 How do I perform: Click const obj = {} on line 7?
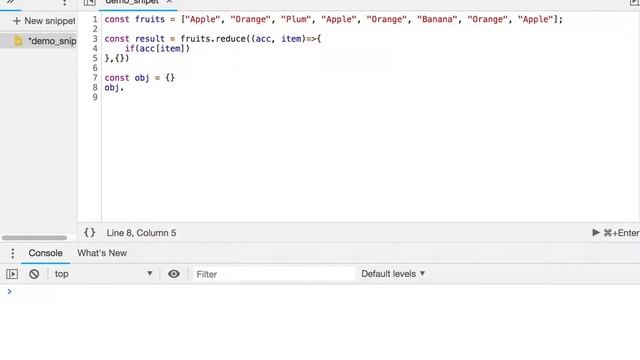[x=140, y=78]
